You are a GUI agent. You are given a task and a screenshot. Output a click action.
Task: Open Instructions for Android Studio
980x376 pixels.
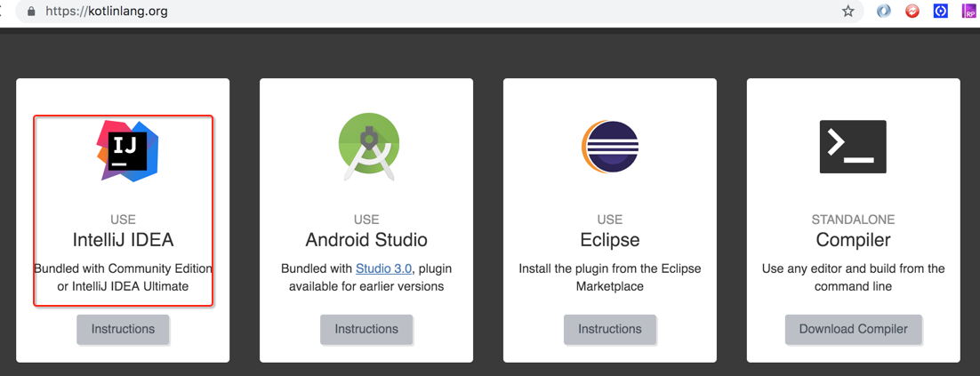click(x=366, y=329)
